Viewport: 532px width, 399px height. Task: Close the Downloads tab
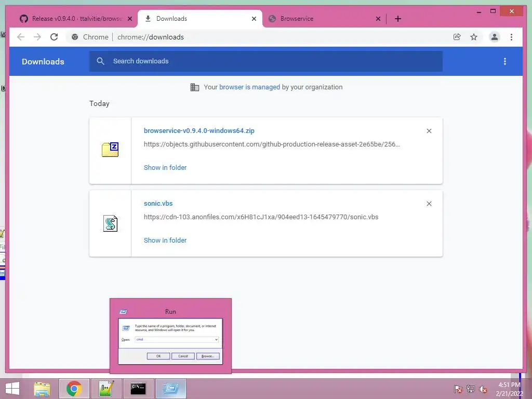pos(254,19)
